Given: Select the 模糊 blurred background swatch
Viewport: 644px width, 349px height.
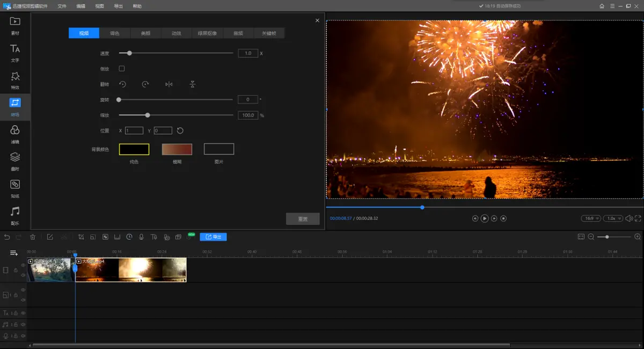Looking at the screenshot, I should [177, 149].
